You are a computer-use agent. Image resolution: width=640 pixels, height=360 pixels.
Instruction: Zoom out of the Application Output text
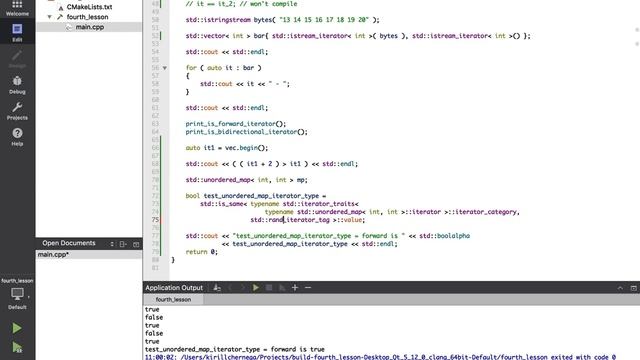click(x=308, y=288)
